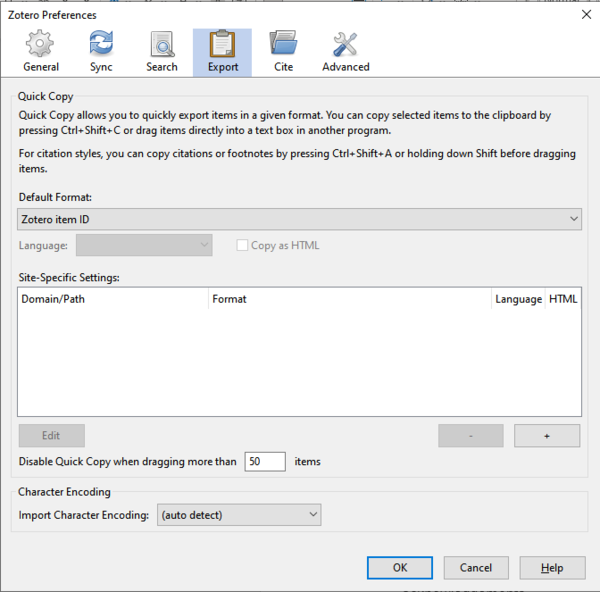Screen dimensions: 600x592
Task: Open the Sync preferences arrows icon
Action: (x=101, y=43)
